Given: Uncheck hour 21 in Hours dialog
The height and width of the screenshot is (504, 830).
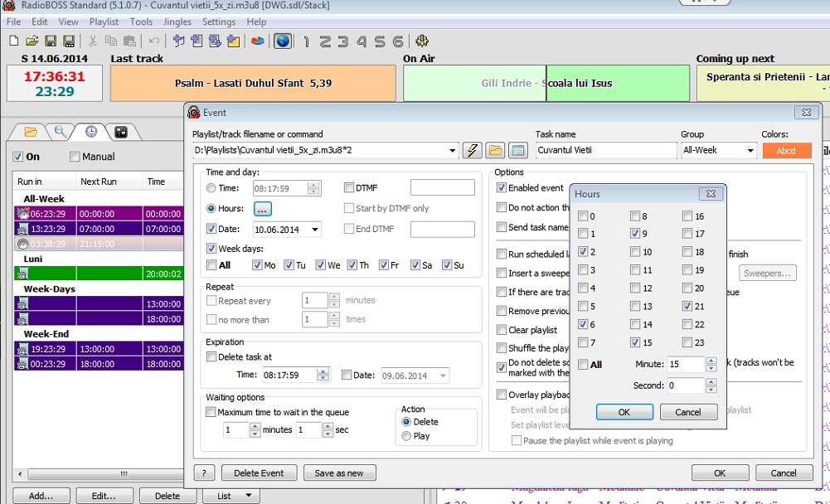Looking at the screenshot, I should pyautogui.click(x=688, y=307).
